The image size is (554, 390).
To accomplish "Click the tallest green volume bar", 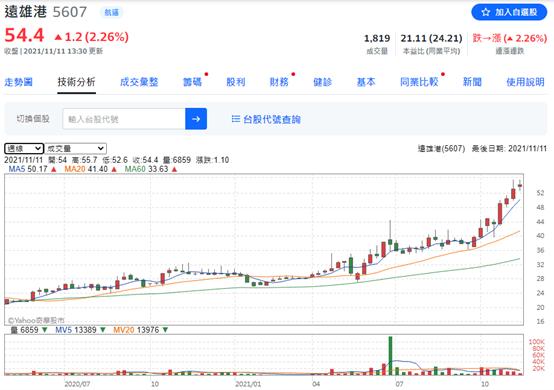I will click(x=390, y=355).
